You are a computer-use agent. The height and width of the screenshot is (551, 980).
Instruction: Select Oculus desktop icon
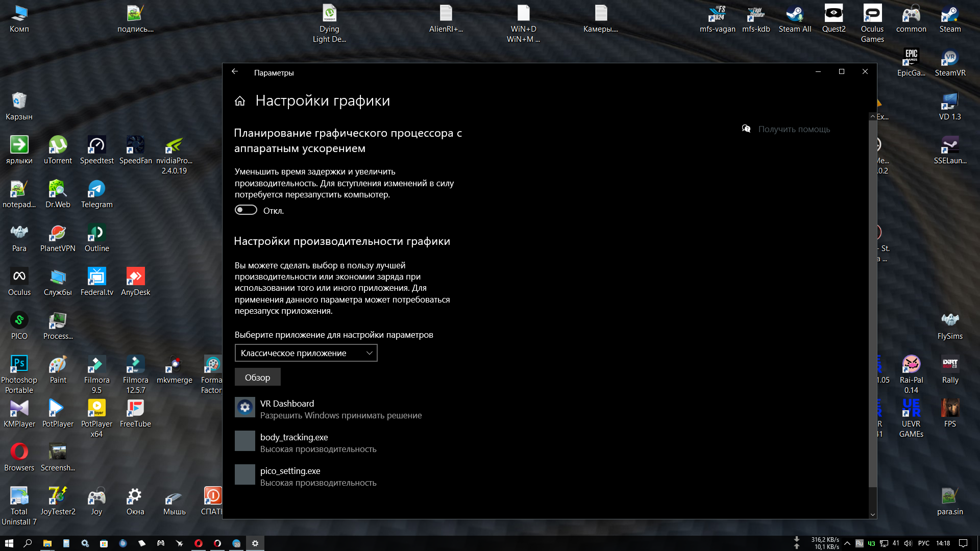(19, 282)
